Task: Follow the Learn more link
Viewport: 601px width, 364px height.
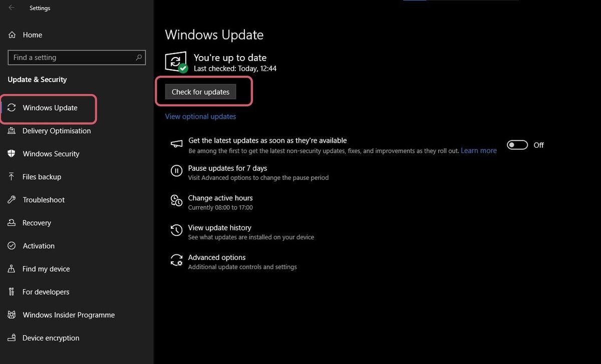Action: [x=478, y=151]
